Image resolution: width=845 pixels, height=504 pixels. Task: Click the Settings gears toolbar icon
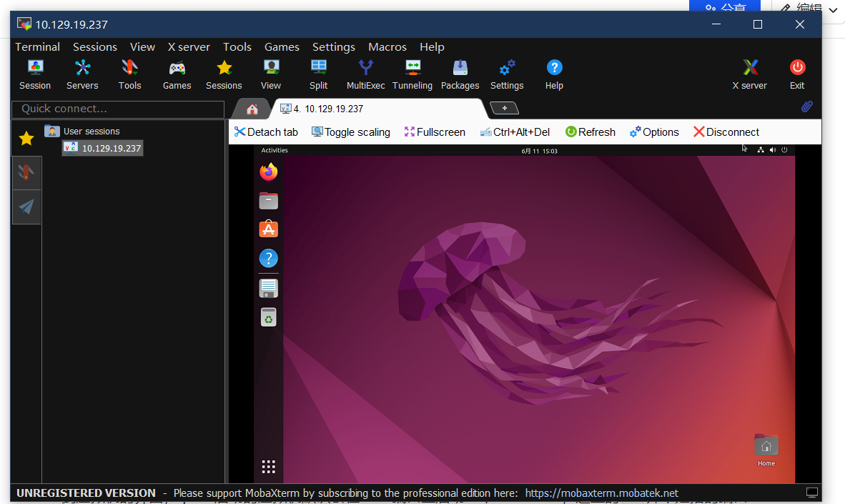[507, 74]
